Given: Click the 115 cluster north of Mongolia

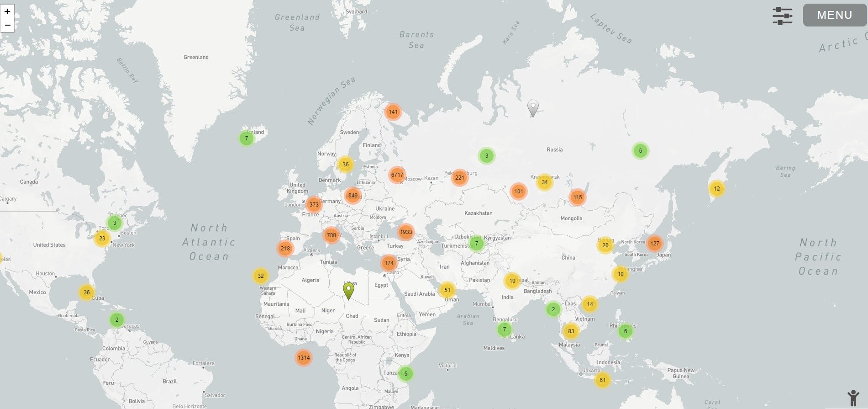Looking at the screenshot, I should tap(578, 197).
